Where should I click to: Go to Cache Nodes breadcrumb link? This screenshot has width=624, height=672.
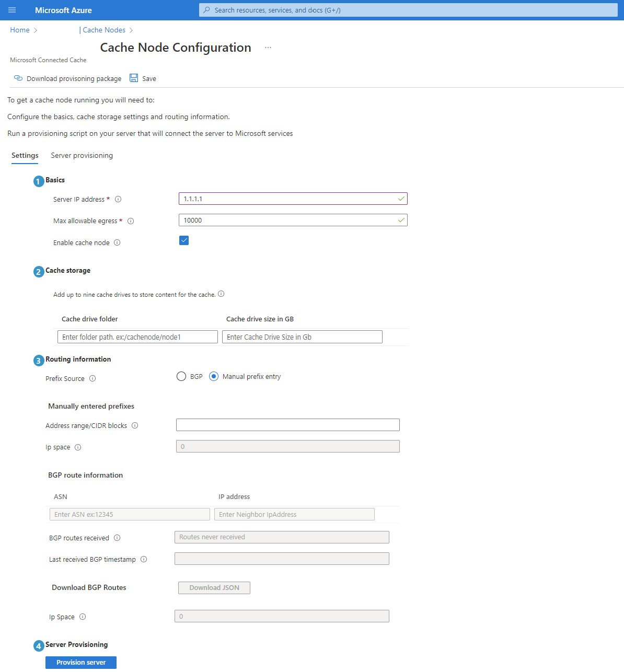pos(104,30)
